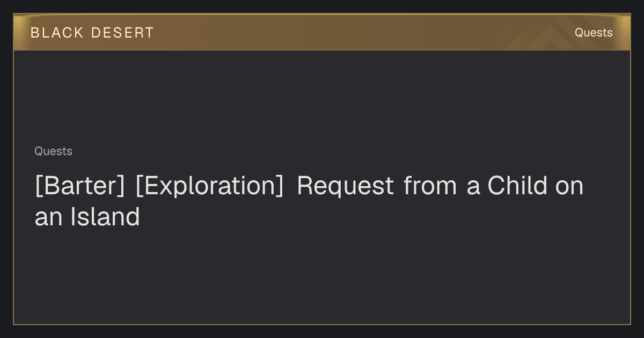Click the golden header banner center
The image size is (644, 338).
click(322, 32)
